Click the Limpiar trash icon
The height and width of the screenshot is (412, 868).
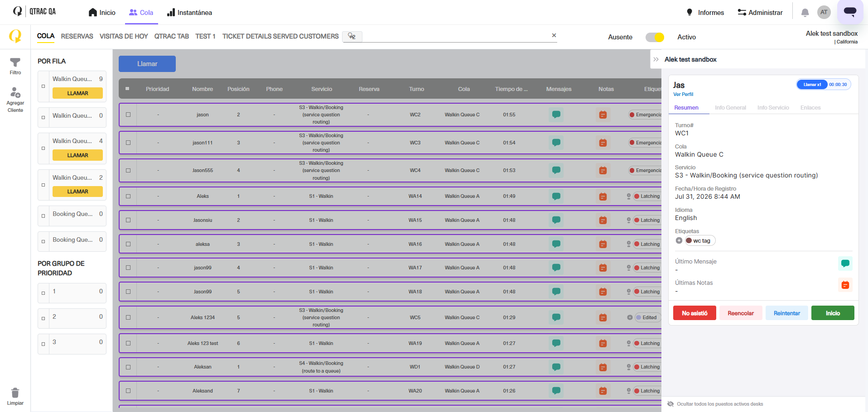pos(15,393)
